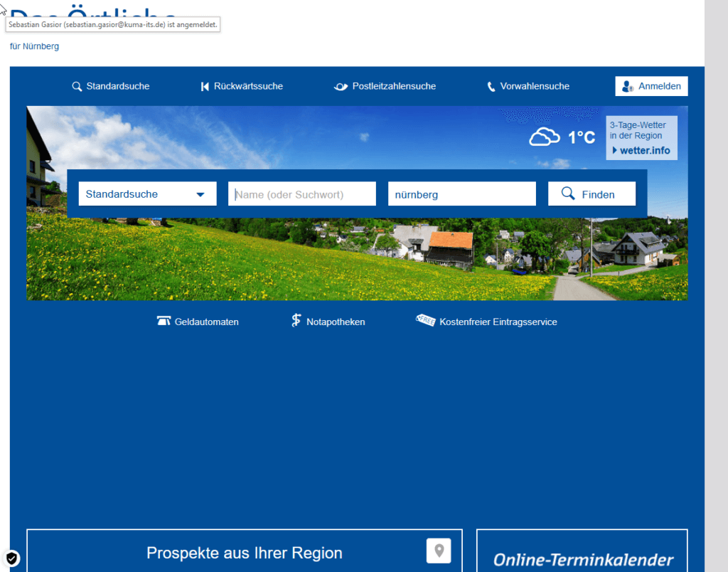This screenshot has height=572, width=728.
Task: Open the Kostenfreier Eintragsservice link
Action: coord(498,322)
